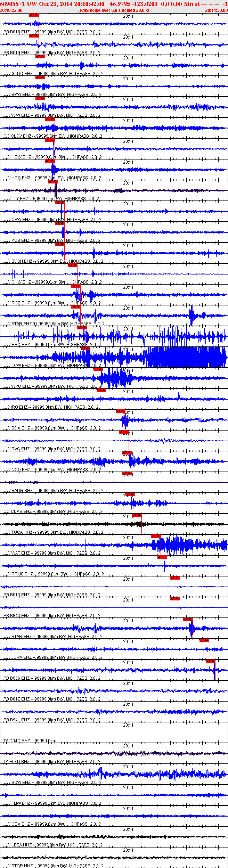
Task: Select the 'PB B017 EHZ' station label
Action: (x=17, y=699)
